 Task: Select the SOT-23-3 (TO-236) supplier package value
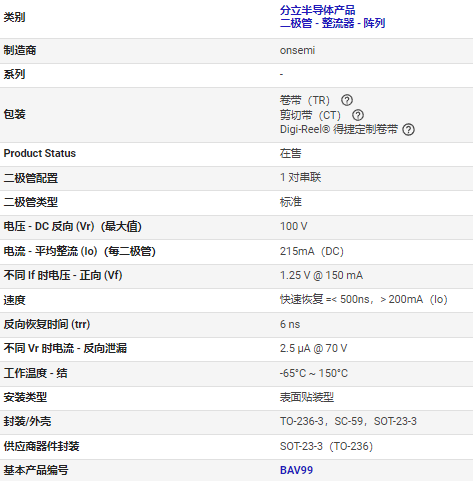[x=326, y=446]
